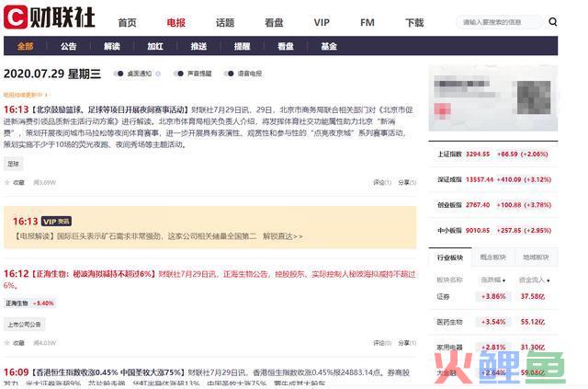Open 正海生物 秘波海拟减持 headline
Image resolution: width=588 pixels, height=389 pixels.
(93, 274)
